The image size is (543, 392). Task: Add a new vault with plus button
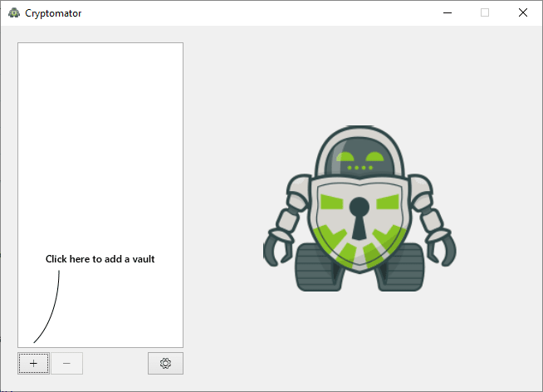33,363
